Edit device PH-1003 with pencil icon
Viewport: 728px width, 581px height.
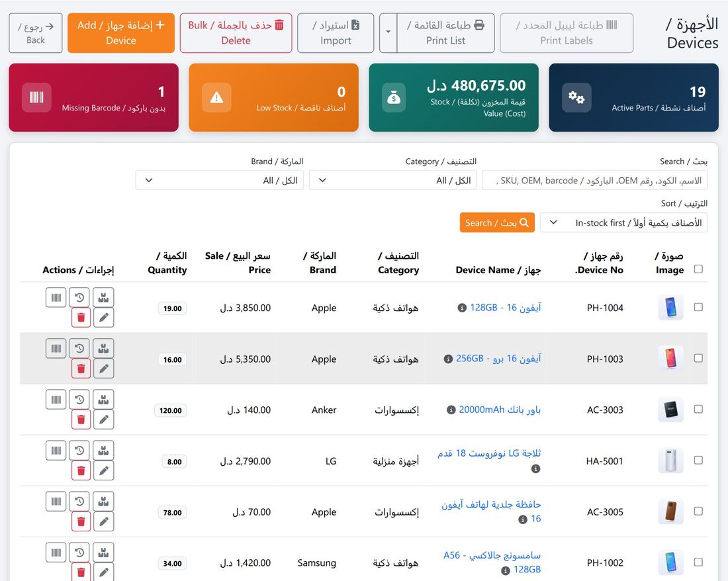click(103, 369)
